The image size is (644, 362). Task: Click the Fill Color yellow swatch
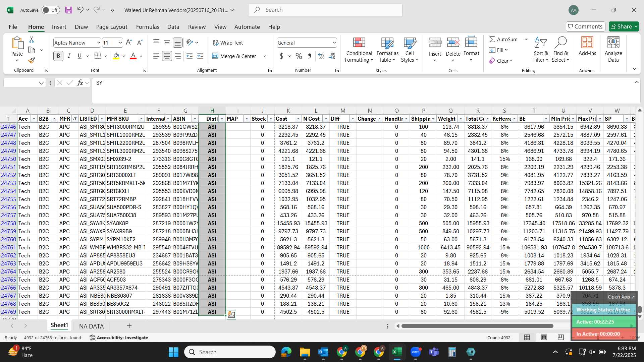tap(116, 56)
